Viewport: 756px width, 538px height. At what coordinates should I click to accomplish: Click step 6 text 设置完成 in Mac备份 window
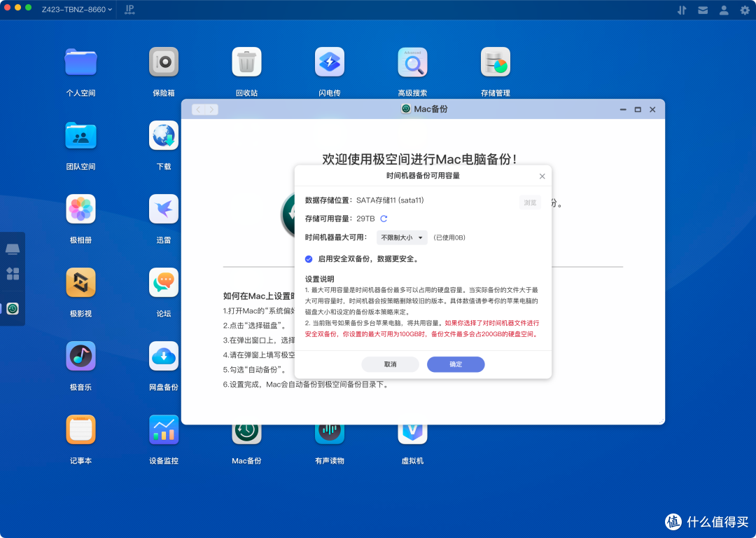pyautogui.click(x=305, y=385)
